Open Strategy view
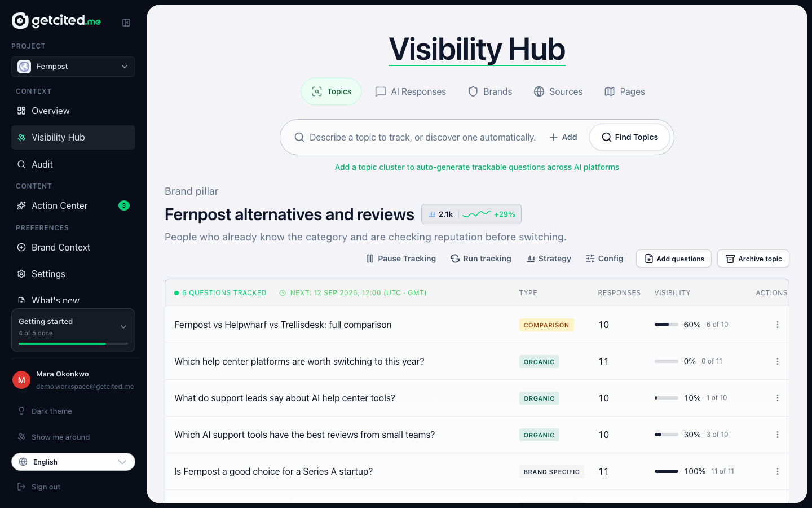 (x=549, y=259)
